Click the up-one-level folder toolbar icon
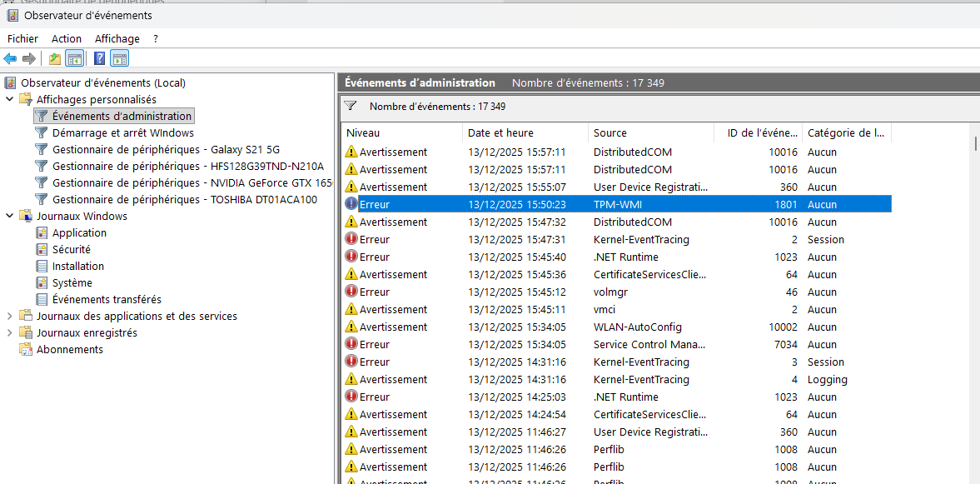 point(55,59)
